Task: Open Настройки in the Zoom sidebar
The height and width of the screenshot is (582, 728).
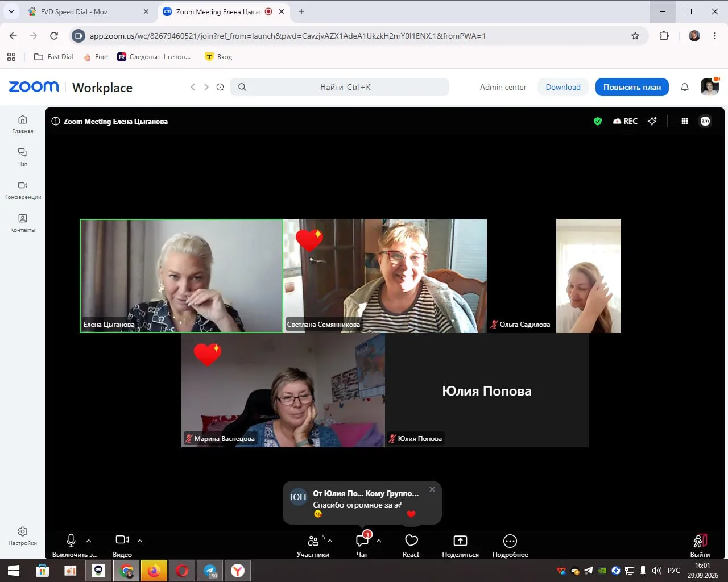Action: pyautogui.click(x=23, y=536)
